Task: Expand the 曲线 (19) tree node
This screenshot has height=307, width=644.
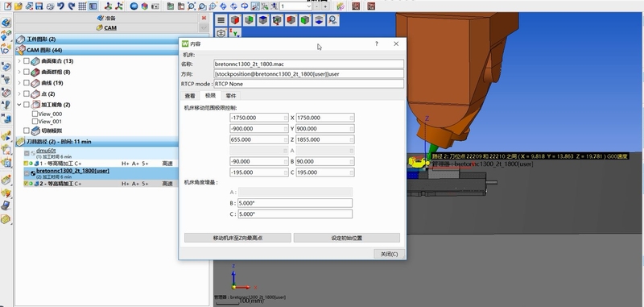Action: pyautogui.click(x=19, y=83)
